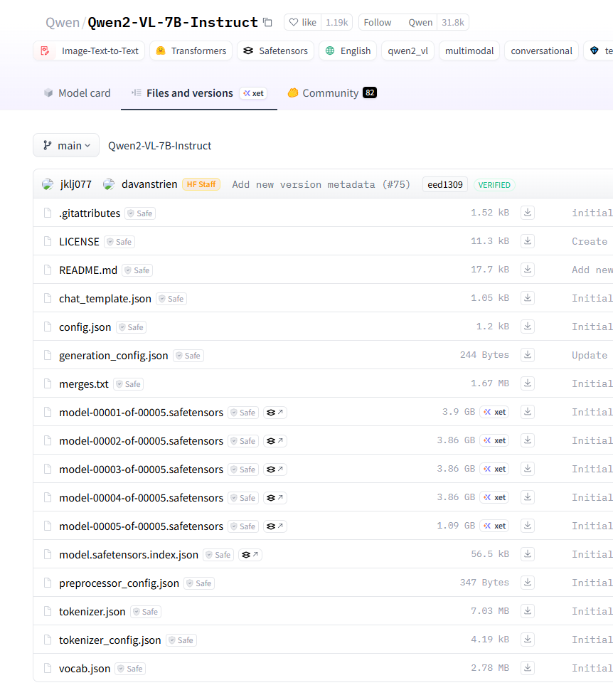Download README.md via its download icon

click(x=528, y=270)
